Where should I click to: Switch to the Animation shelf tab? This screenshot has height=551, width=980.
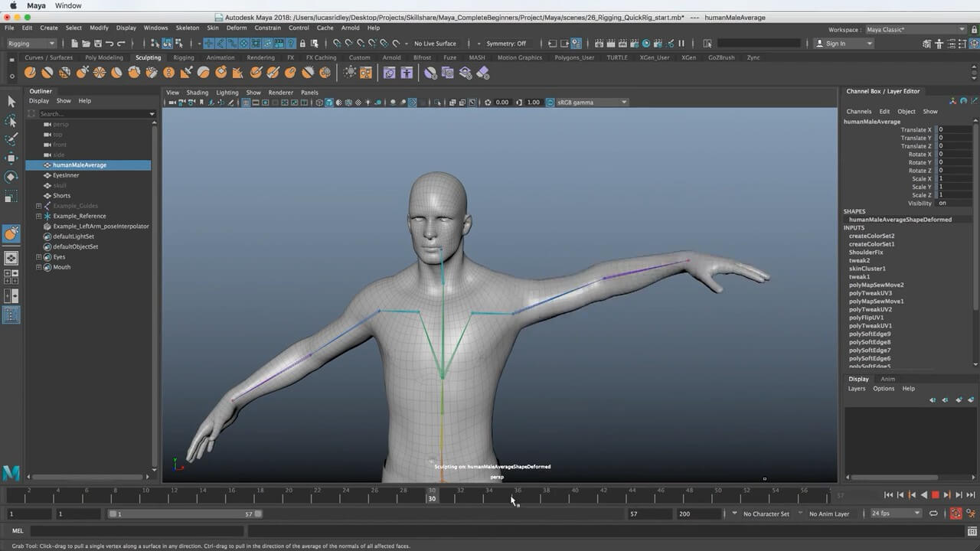click(x=220, y=57)
